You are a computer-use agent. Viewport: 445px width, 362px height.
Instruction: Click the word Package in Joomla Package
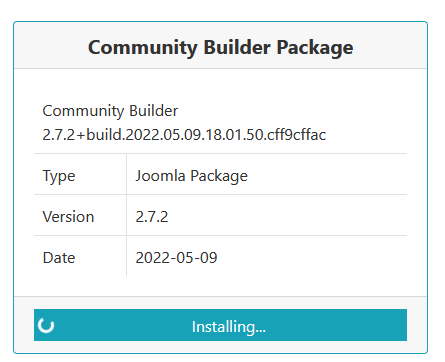219,176
